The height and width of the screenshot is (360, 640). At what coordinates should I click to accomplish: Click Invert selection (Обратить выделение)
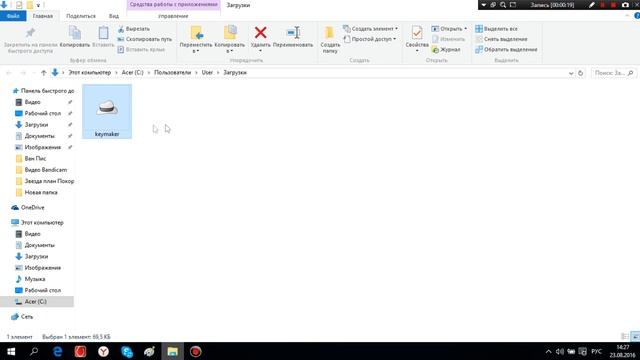pos(506,49)
